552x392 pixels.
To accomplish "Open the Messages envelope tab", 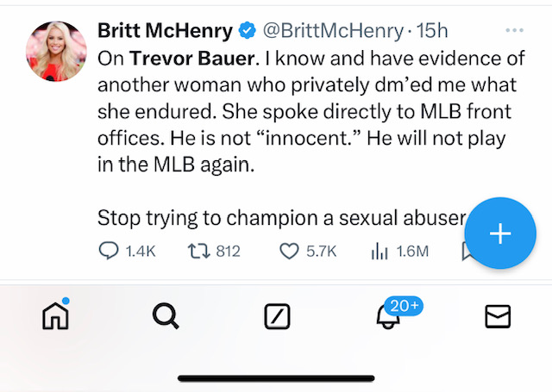I will [498, 317].
